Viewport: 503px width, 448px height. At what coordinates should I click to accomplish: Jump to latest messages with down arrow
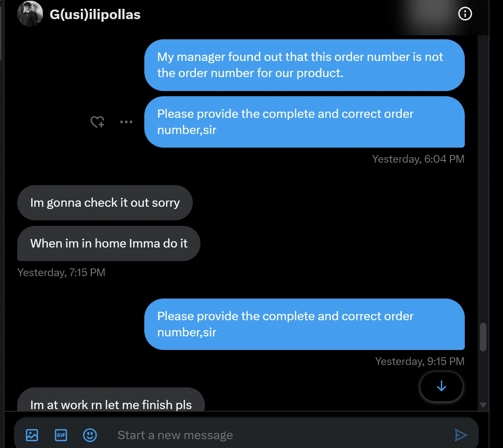coord(441,386)
